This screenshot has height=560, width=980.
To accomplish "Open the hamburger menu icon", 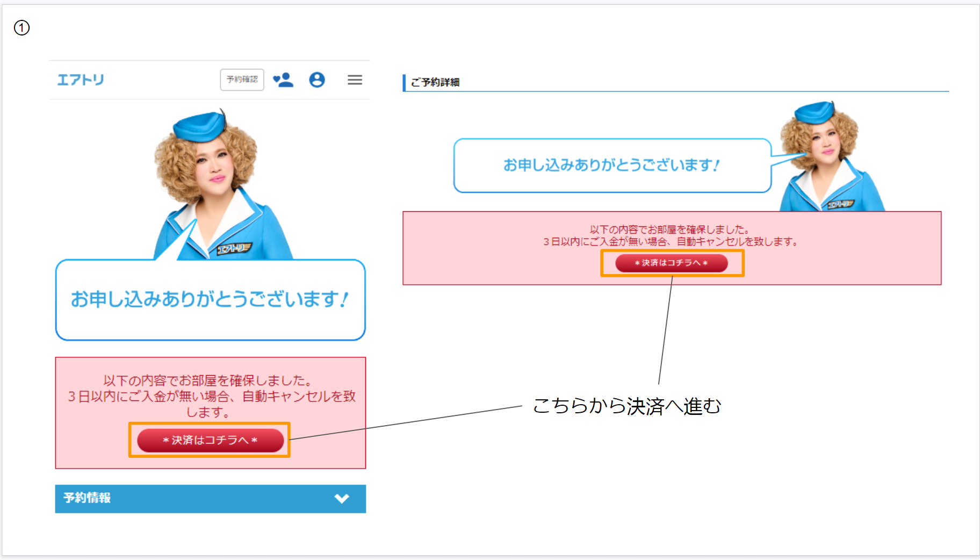I will 355,80.
